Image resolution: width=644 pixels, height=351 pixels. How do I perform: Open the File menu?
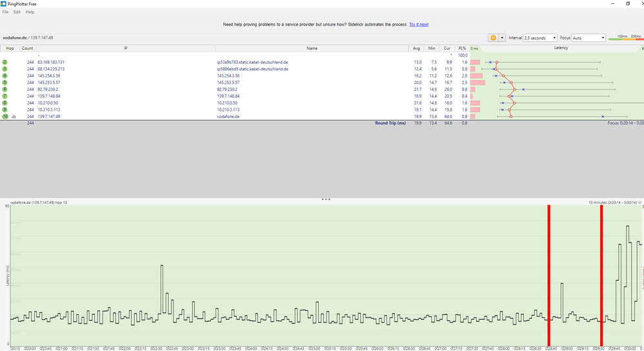5,12
